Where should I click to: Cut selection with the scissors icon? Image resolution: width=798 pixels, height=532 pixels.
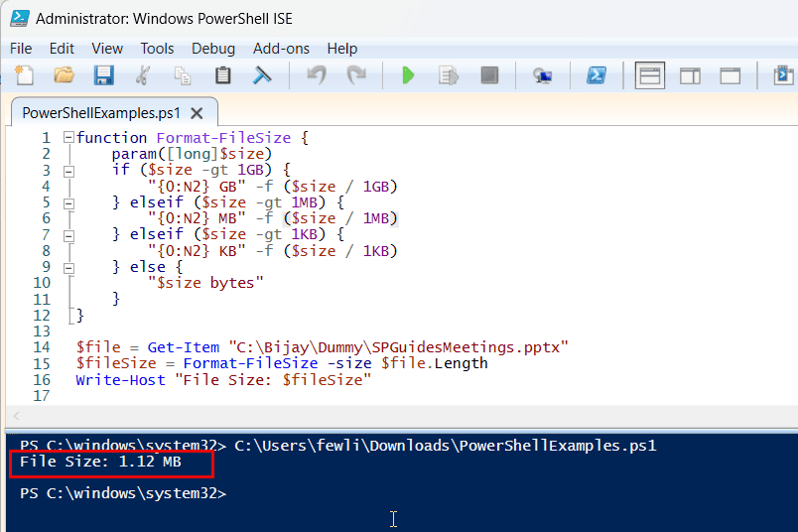[x=144, y=75]
